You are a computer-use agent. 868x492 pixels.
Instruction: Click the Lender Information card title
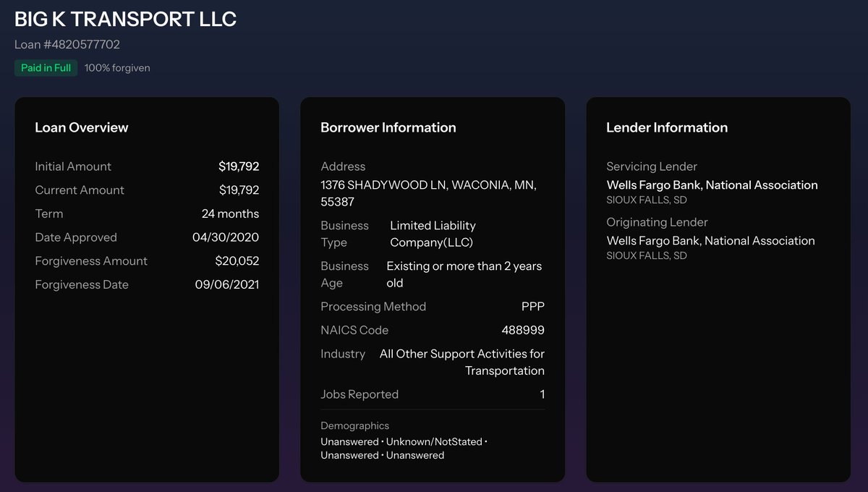click(x=667, y=127)
